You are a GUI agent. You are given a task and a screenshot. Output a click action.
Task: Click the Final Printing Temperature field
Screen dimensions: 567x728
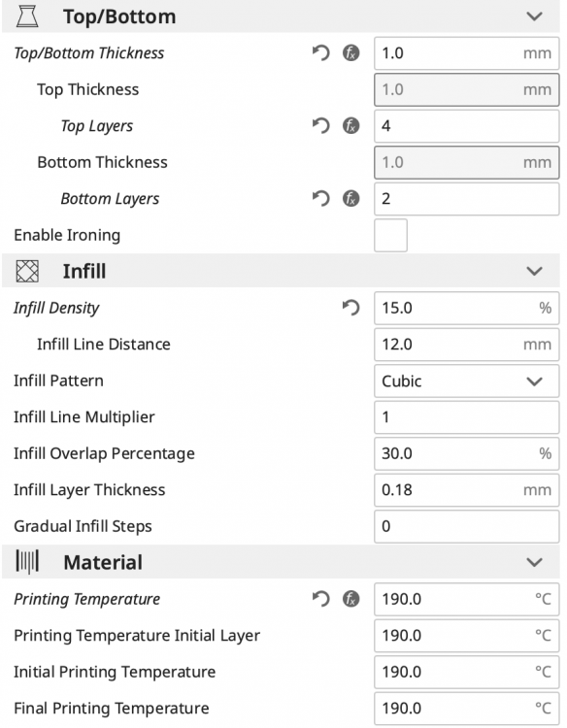click(467, 709)
